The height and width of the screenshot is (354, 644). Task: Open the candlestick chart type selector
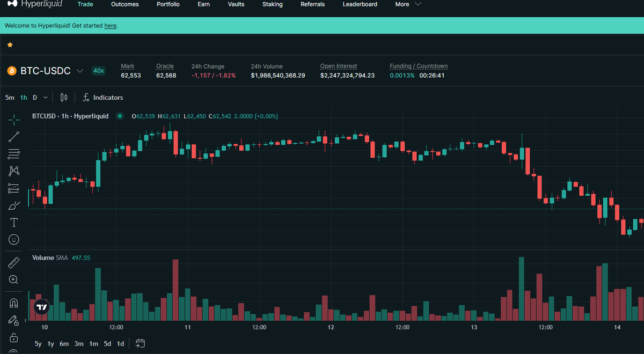pyautogui.click(x=64, y=98)
